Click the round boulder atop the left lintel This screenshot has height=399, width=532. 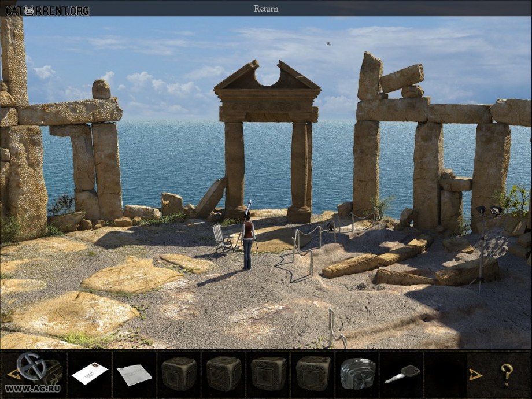click(x=101, y=89)
